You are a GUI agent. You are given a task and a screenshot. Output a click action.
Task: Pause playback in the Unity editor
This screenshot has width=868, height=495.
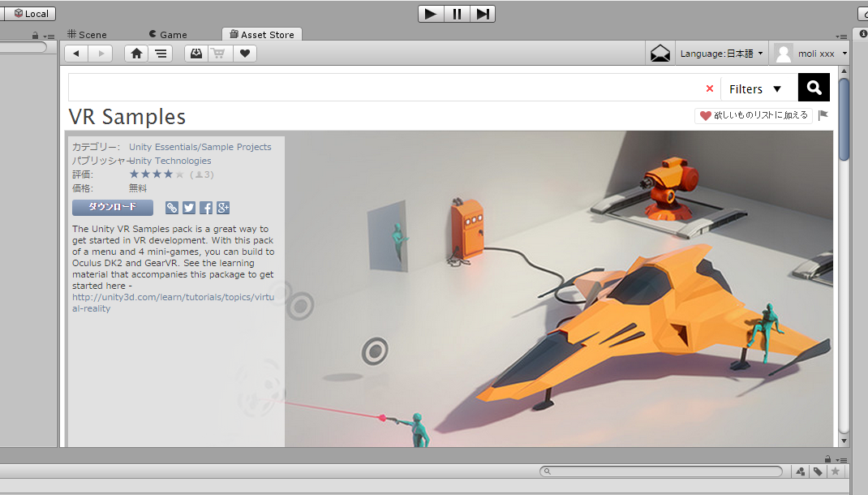tap(457, 13)
